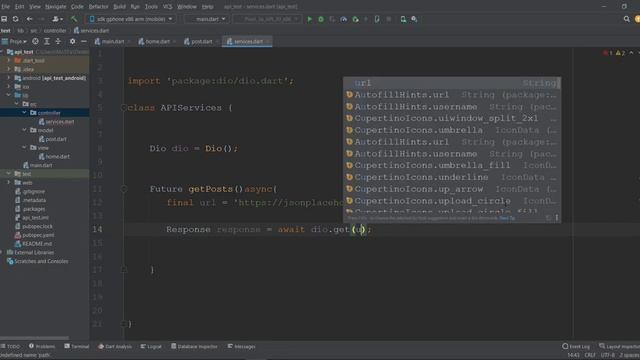Open the Navigate menu
The height and width of the screenshot is (360, 640).
[55, 7]
